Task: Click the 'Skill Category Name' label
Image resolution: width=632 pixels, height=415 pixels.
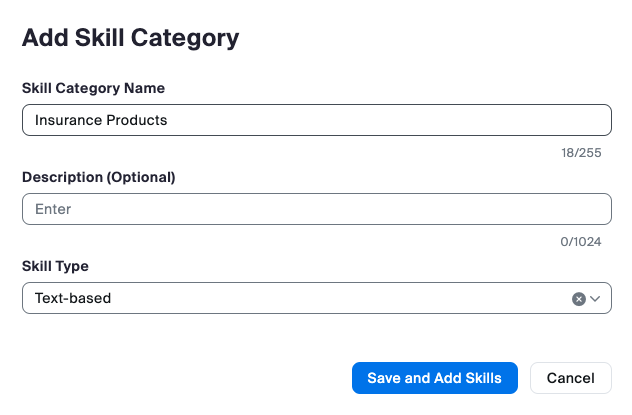Action: [93, 88]
